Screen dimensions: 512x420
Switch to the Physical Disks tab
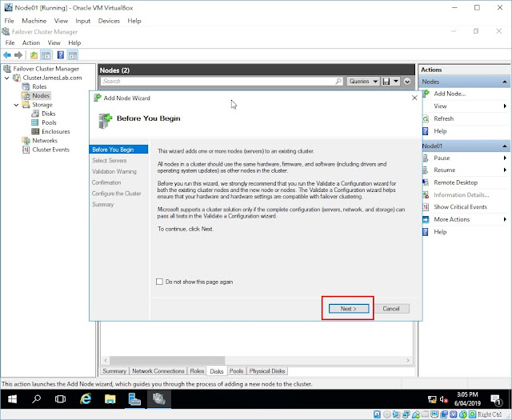(x=267, y=371)
